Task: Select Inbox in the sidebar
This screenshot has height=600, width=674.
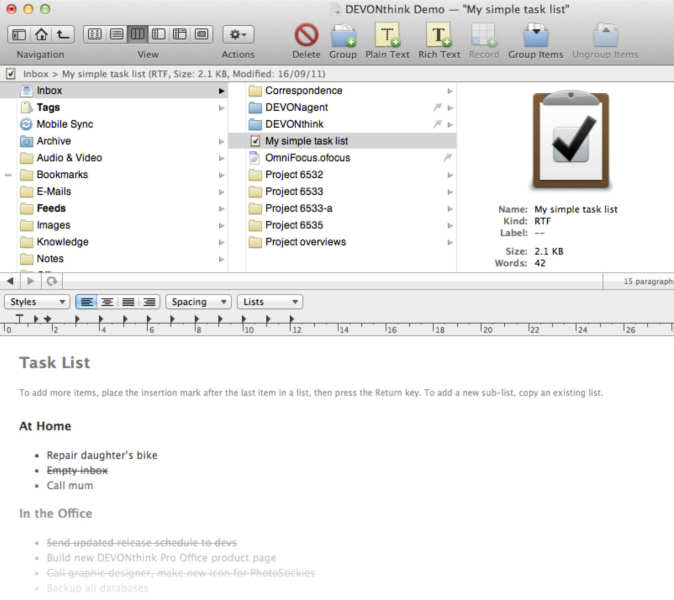Action: [x=114, y=91]
